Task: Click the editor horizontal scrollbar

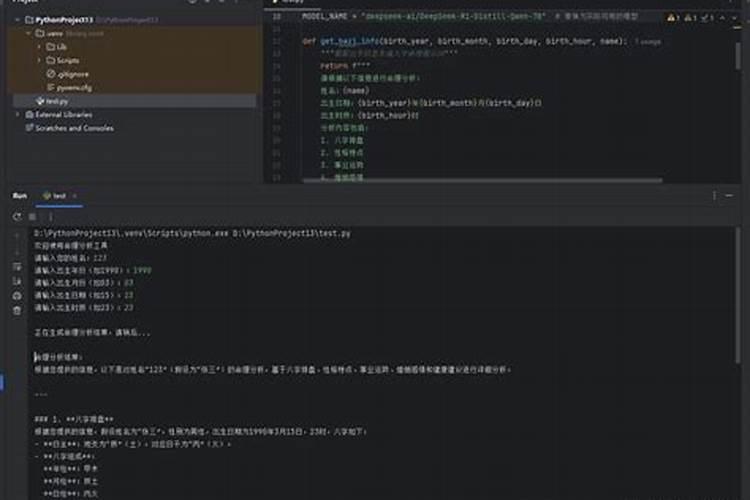Action: point(482,180)
